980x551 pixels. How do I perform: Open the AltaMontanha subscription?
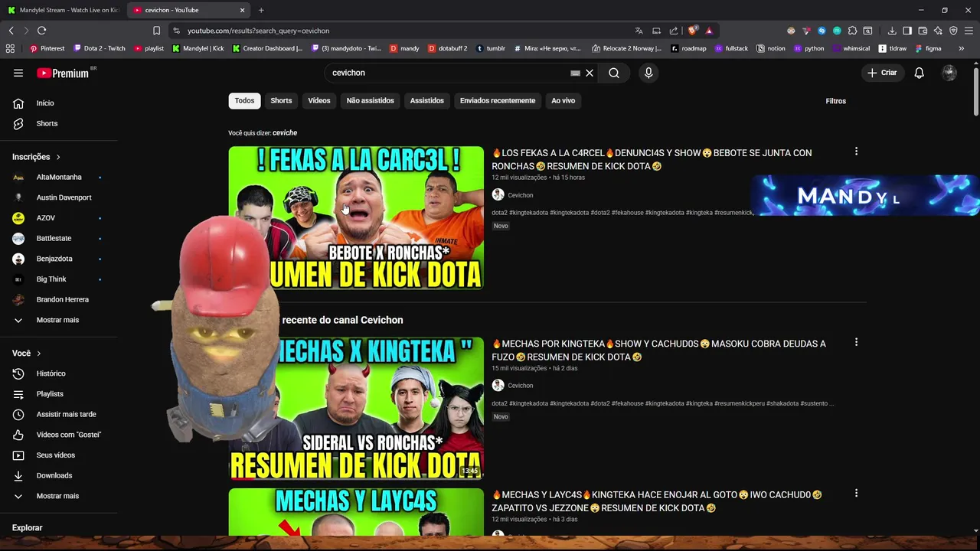pos(59,178)
